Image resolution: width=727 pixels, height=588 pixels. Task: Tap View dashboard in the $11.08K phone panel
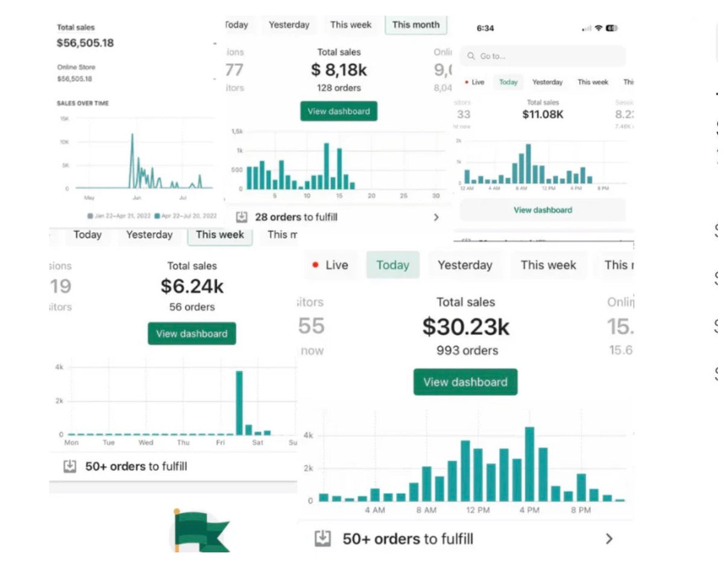point(543,210)
